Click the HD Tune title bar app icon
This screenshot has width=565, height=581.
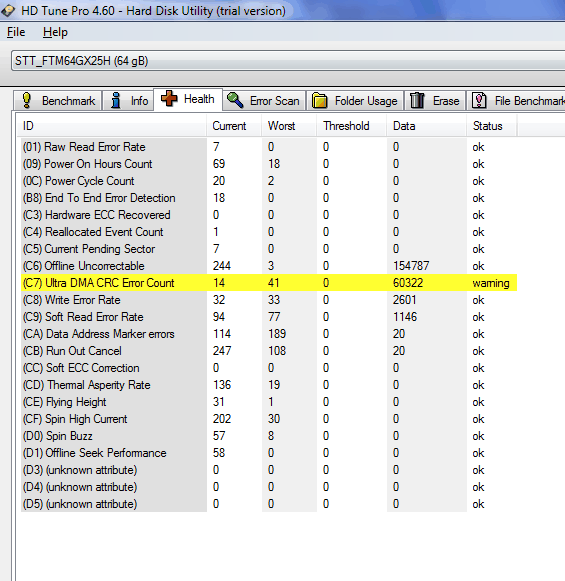pos(7,11)
